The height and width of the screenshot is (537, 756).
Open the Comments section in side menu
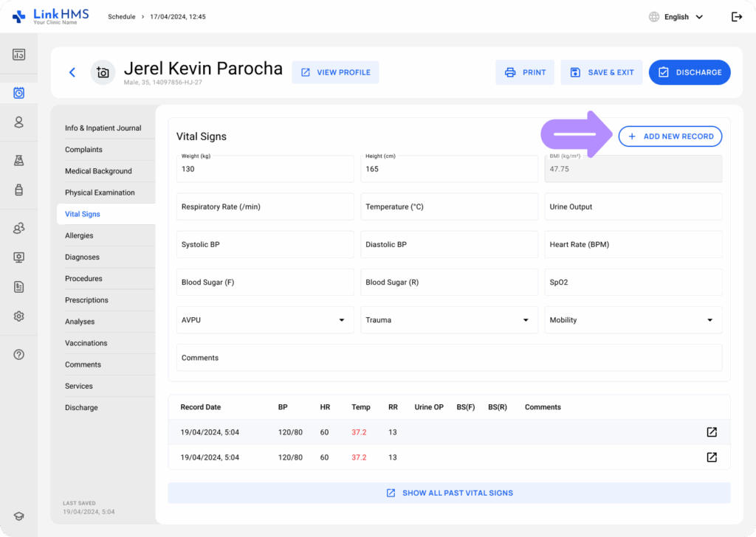83,364
